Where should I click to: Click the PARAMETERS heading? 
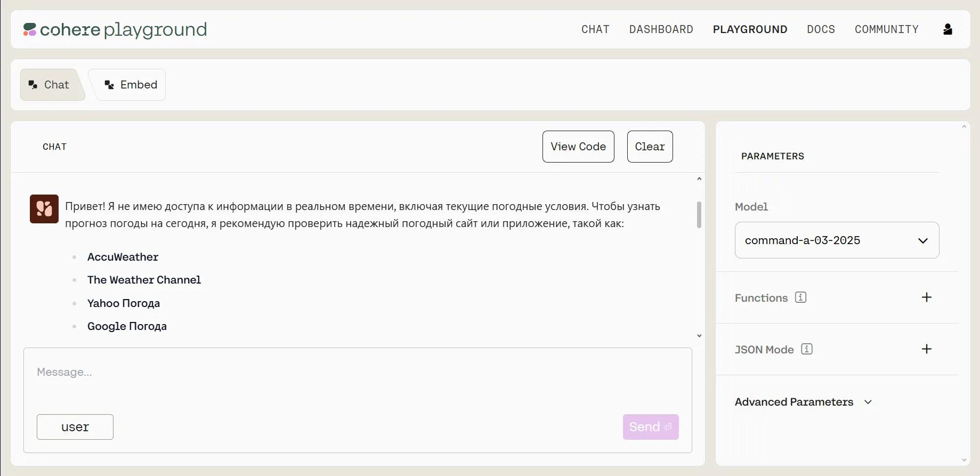coord(772,156)
